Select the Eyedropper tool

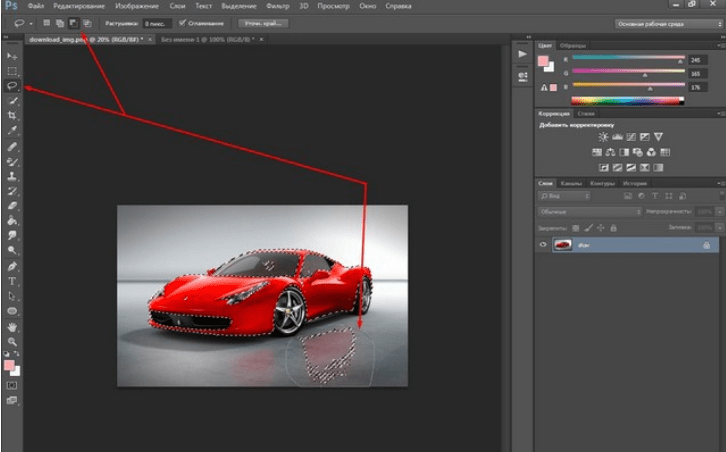[12, 130]
